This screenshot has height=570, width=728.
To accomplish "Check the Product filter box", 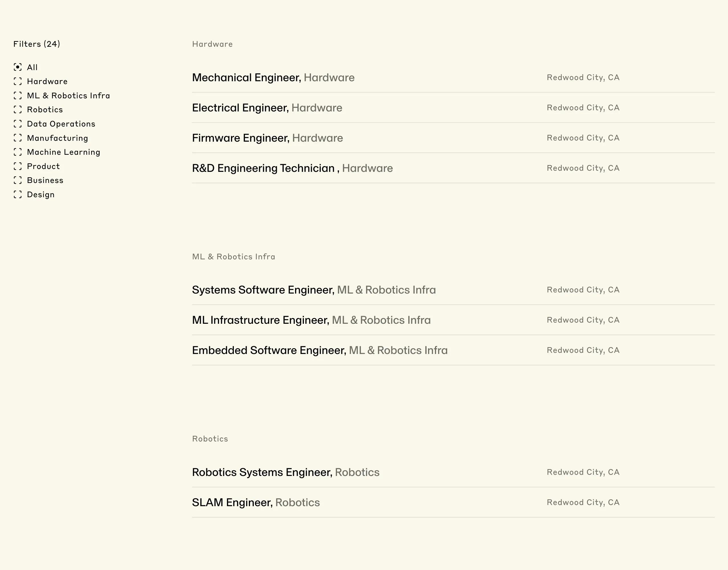I will 18,166.
